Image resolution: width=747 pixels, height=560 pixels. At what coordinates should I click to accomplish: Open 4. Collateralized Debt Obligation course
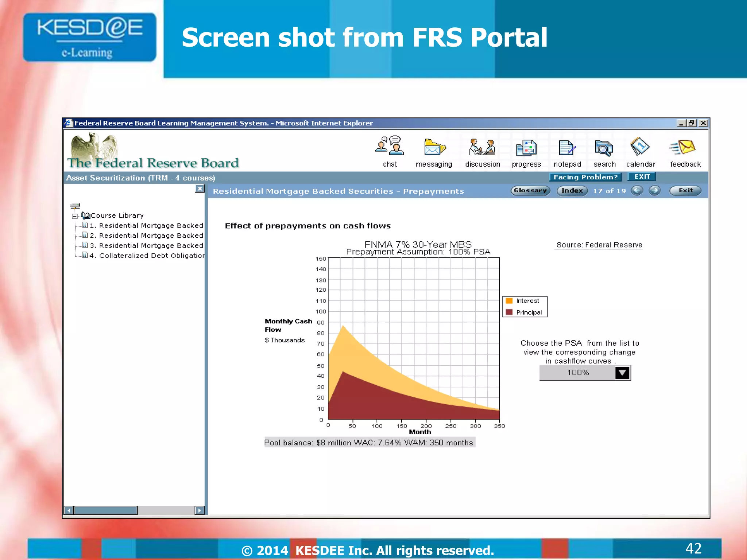coord(147,256)
